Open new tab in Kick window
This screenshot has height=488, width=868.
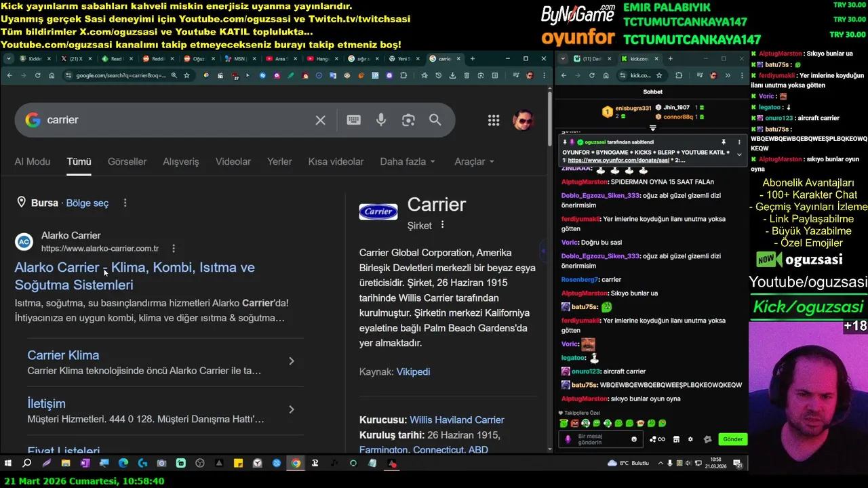[671, 59]
